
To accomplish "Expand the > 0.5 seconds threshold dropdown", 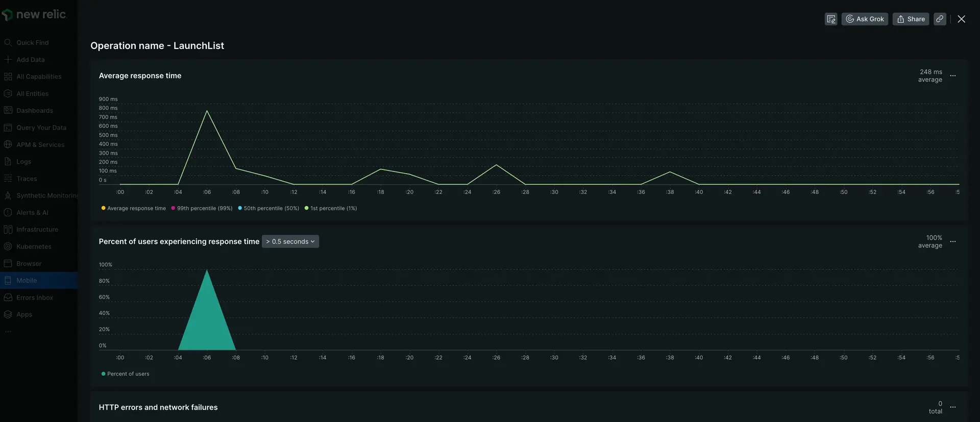I will click(x=290, y=241).
